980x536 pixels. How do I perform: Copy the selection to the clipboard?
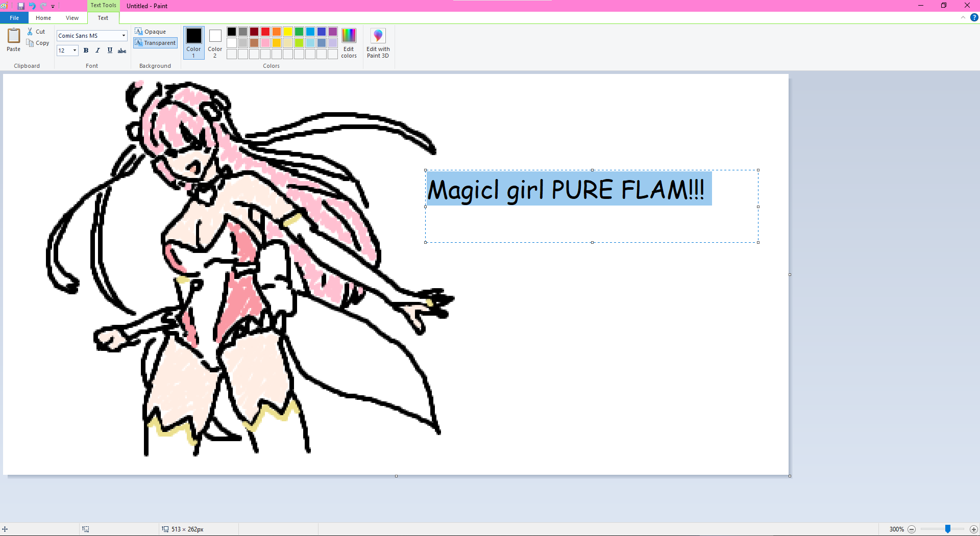(38, 43)
